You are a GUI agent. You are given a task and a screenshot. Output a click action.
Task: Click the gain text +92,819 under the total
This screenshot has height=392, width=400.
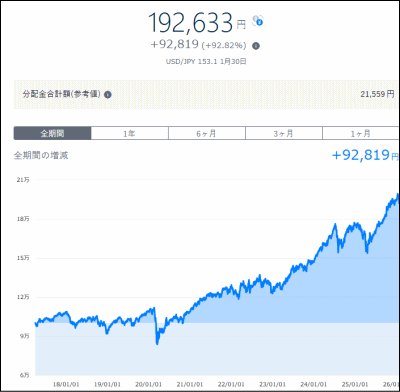(175, 44)
